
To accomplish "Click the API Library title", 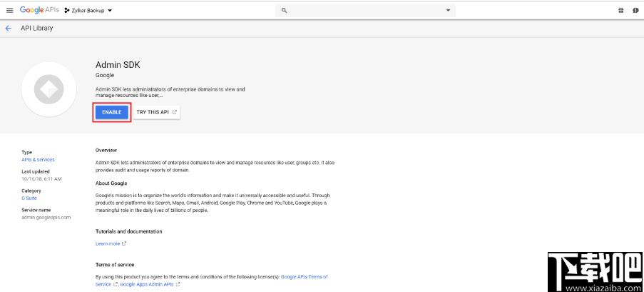I will pos(37,29).
